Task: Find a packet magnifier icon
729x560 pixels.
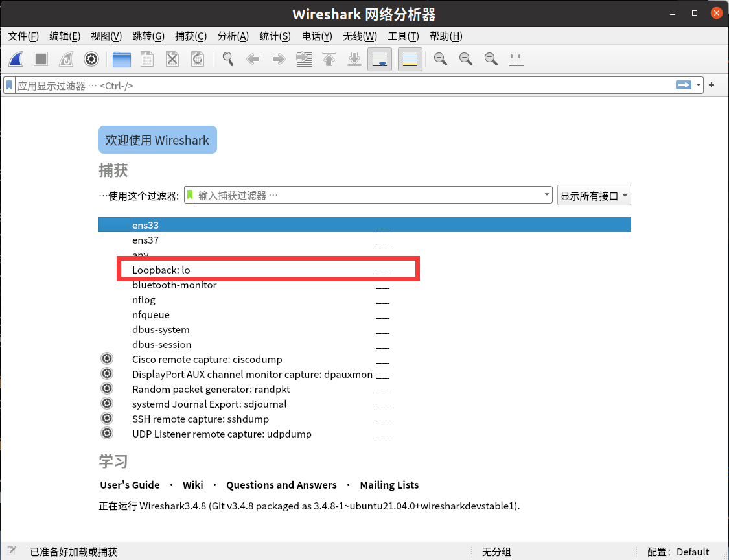Action: coord(228,59)
